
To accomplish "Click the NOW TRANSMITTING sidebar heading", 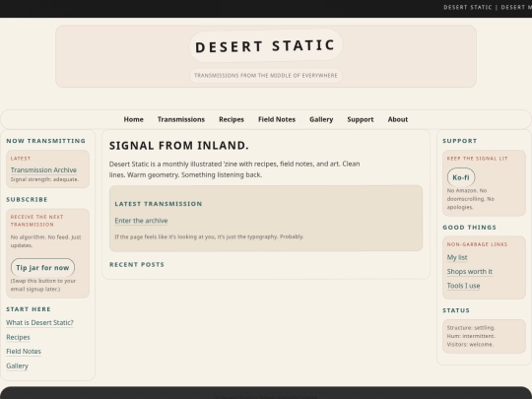I will pyautogui.click(x=45, y=141).
